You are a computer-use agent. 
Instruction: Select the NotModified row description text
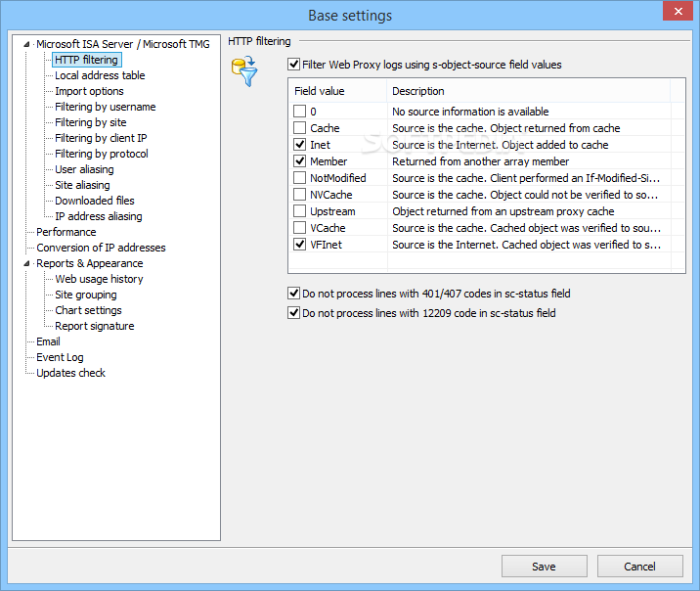click(x=526, y=178)
